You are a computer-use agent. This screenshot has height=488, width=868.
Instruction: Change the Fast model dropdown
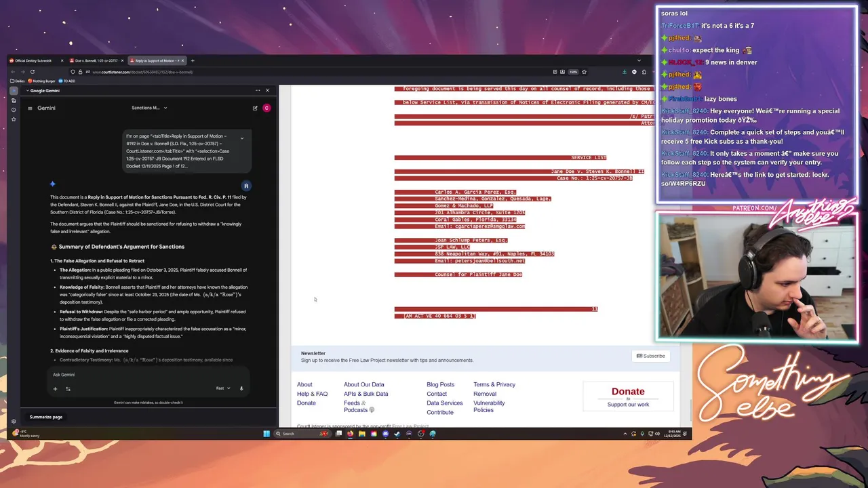(222, 388)
